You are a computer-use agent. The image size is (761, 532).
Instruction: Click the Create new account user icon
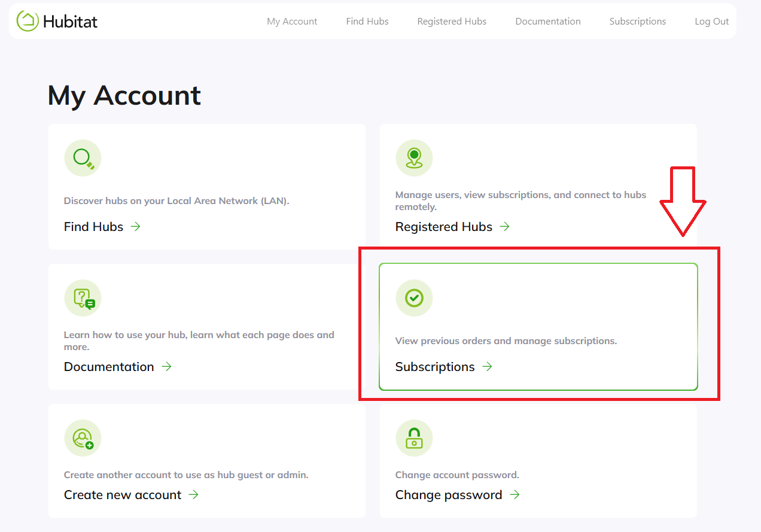click(83, 438)
